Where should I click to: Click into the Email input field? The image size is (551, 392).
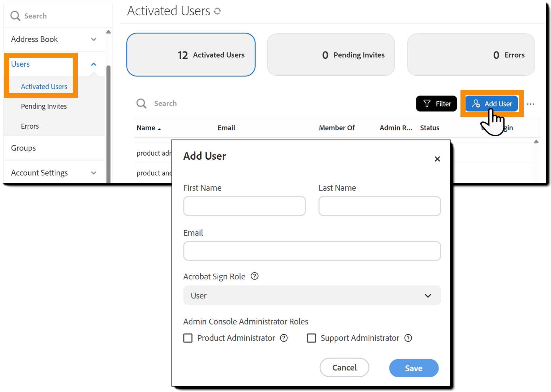pos(312,251)
